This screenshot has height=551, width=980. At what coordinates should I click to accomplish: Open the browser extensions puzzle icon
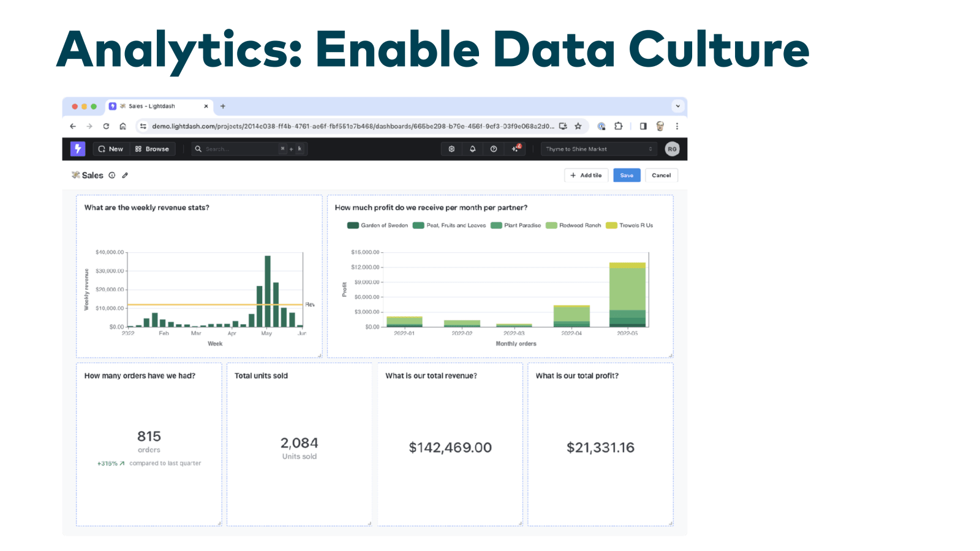619,126
